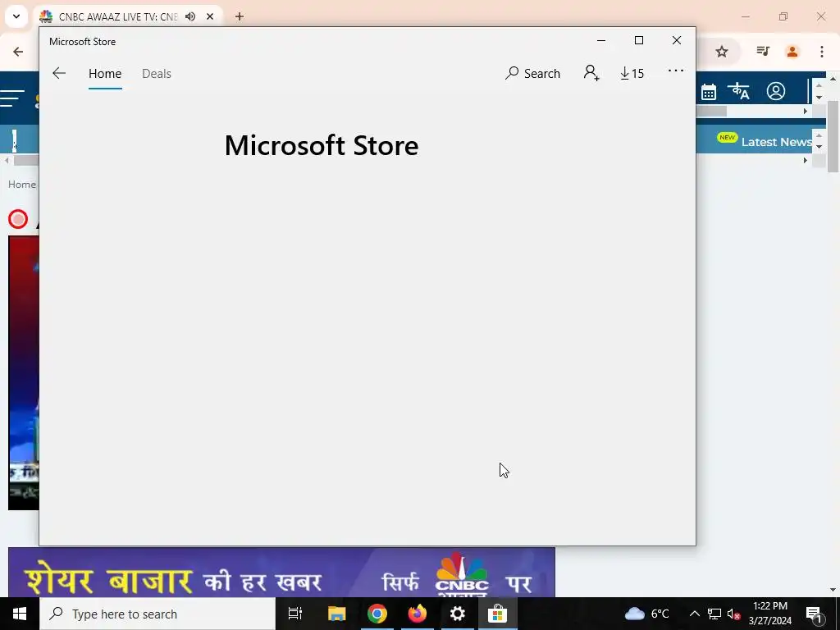The height and width of the screenshot is (630, 840).
Task: Click the sign-in account icon in Store
Action: [x=591, y=73]
